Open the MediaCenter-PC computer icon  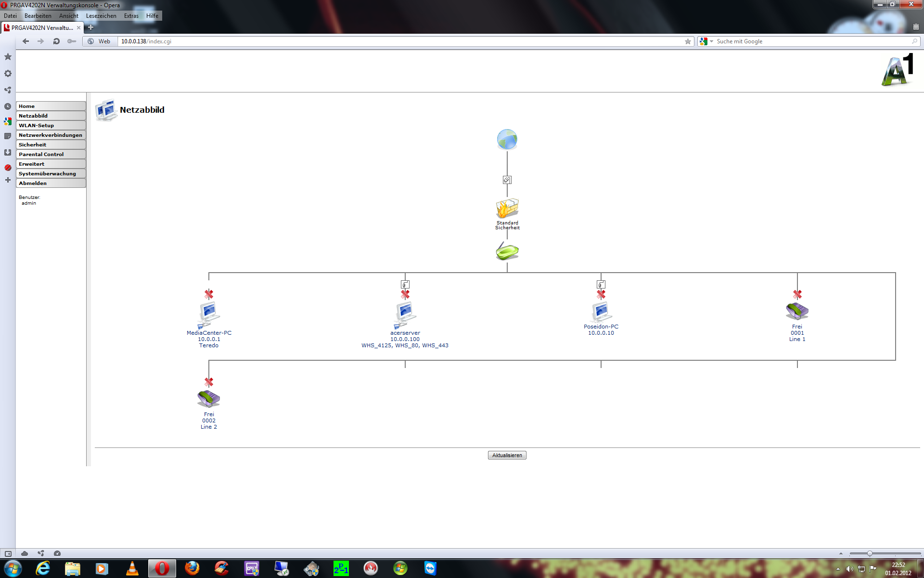[x=208, y=315]
